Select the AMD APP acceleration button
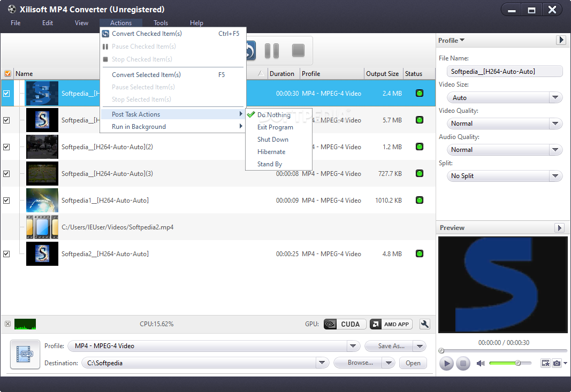 click(x=391, y=324)
